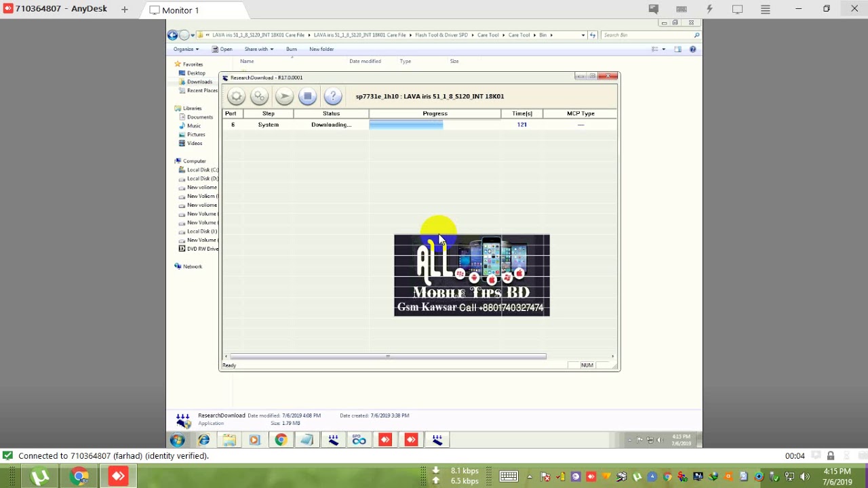The height and width of the screenshot is (488, 868).
Task: Click New folder in Explorer toolbar
Action: tap(321, 49)
